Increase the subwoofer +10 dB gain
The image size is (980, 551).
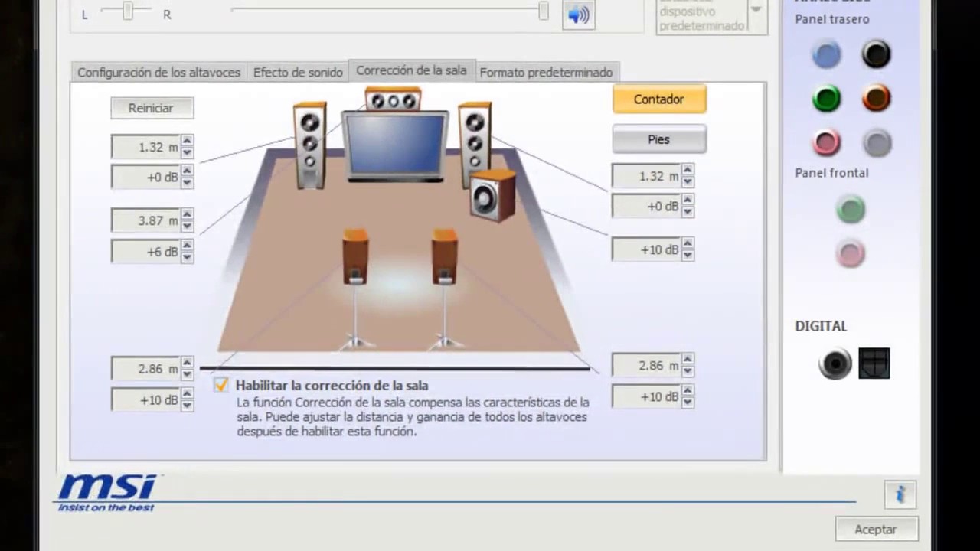pyautogui.click(x=688, y=244)
